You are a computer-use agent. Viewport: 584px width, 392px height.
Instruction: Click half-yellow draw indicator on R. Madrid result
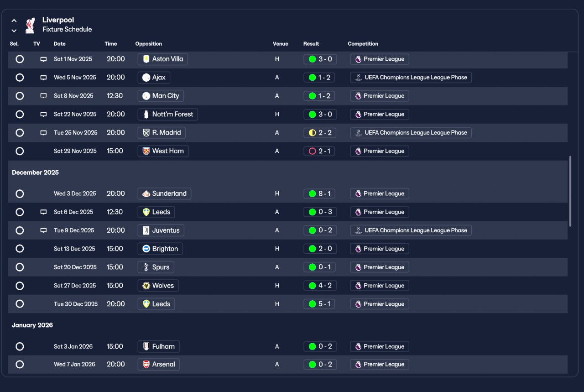click(312, 133)
